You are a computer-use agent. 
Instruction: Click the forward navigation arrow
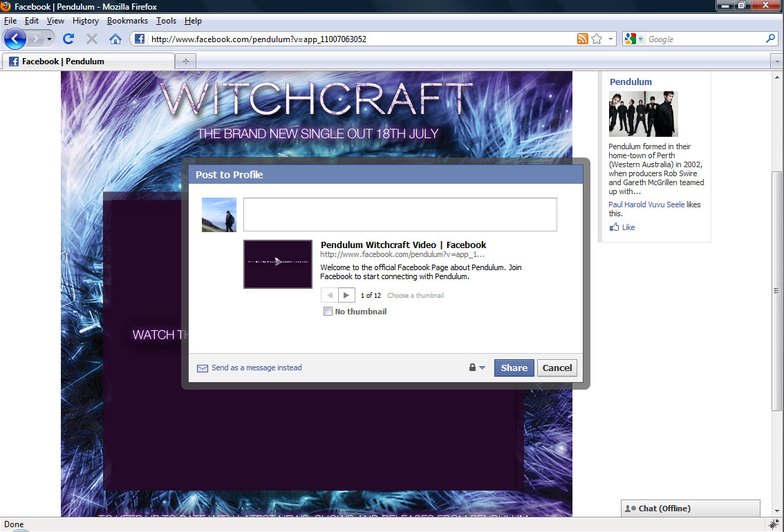[35, 39]
